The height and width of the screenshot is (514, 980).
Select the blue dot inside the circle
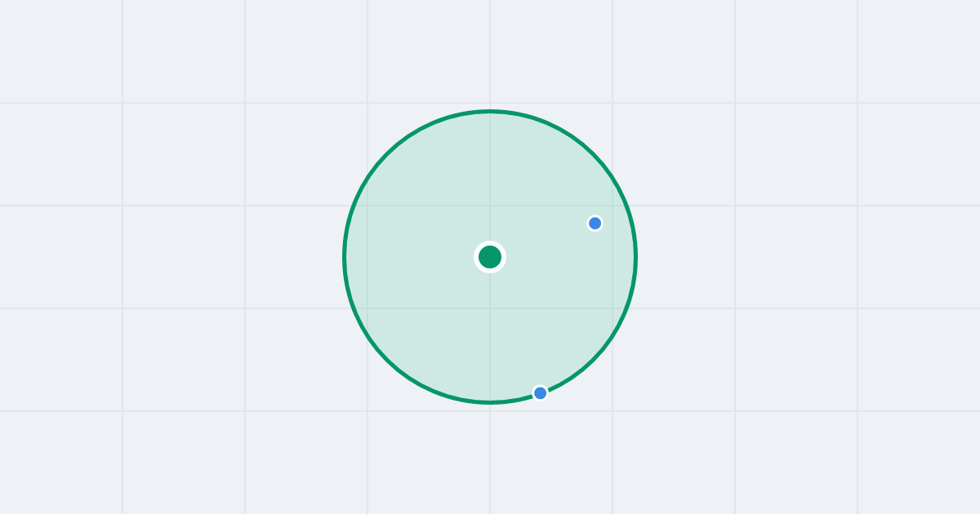pos(595,223)
